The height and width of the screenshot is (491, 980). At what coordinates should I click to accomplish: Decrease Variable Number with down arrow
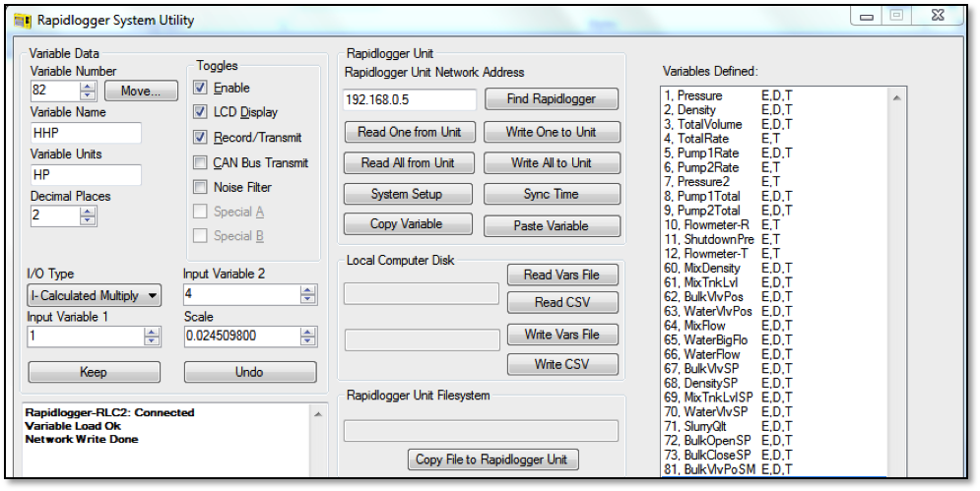[x=88, y=94]
